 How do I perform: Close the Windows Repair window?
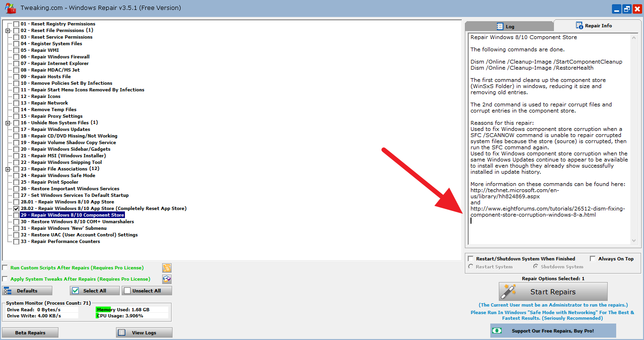click(x=637, y=9)
